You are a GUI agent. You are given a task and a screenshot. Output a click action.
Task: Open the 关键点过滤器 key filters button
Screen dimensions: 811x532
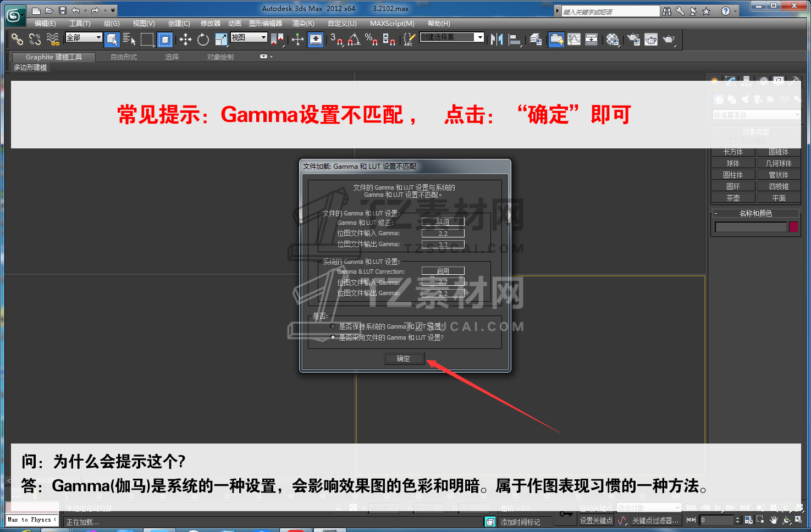pyautogui.click(x=655, y=520)
